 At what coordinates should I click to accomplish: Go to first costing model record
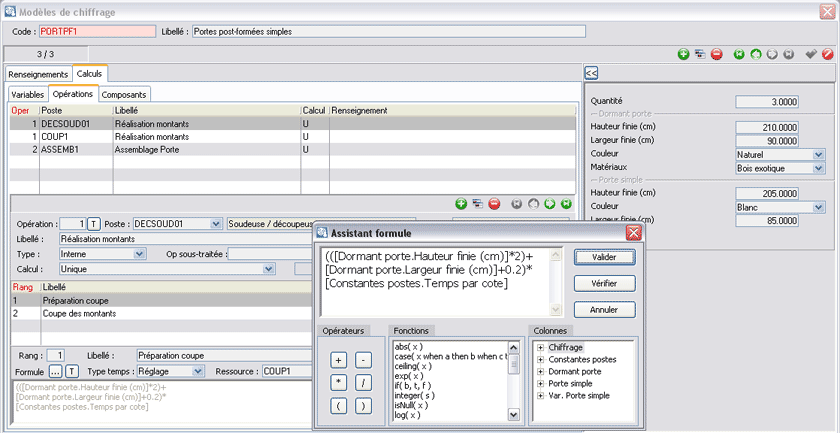(x=739, y=54)
